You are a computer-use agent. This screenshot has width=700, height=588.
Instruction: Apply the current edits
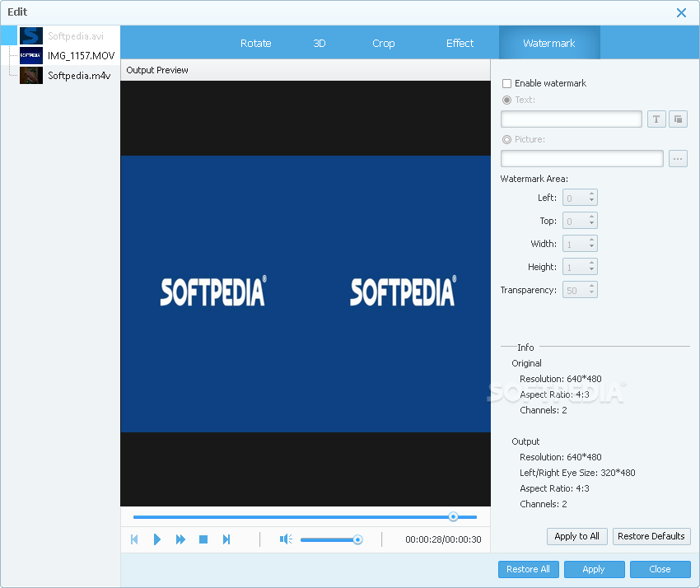coord(594,569)
